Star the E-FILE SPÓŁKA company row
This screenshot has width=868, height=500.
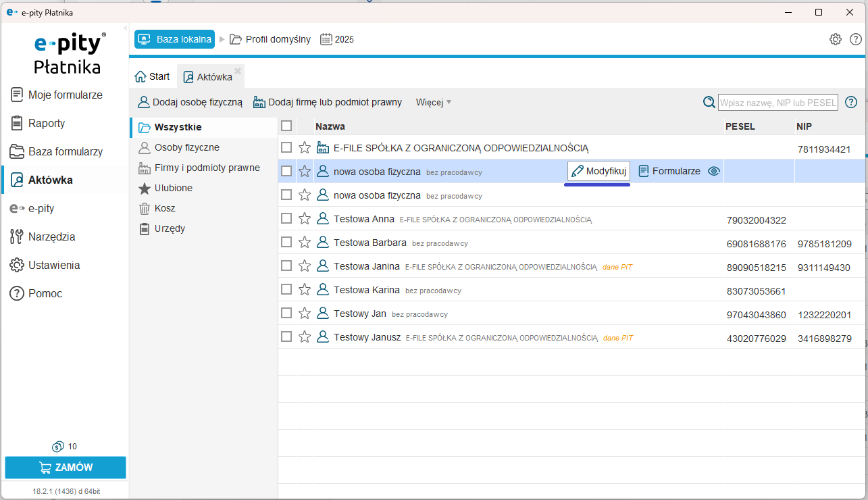(305, 148)
